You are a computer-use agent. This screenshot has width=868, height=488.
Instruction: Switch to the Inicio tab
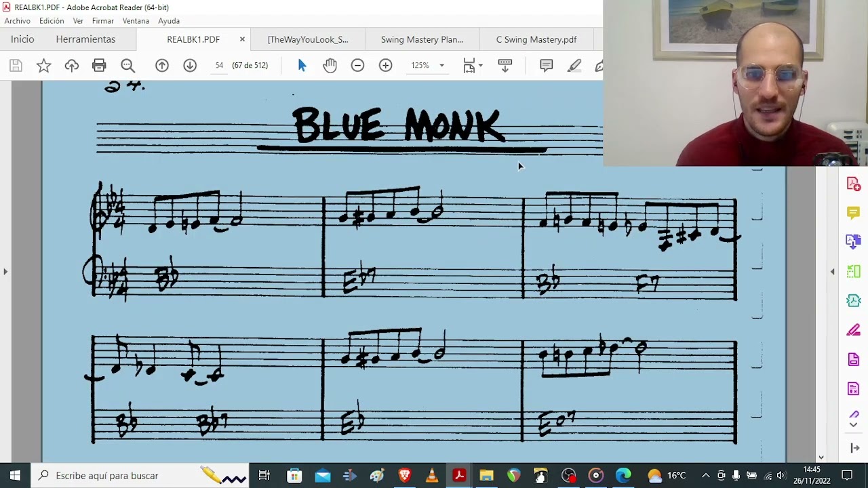point(22,39)
